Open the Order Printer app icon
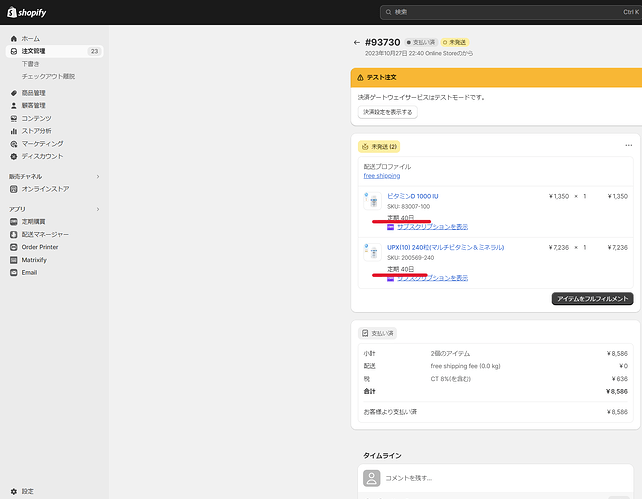Image resolution: width=642 pixels, height=499 pixels. tap(14, 247)
